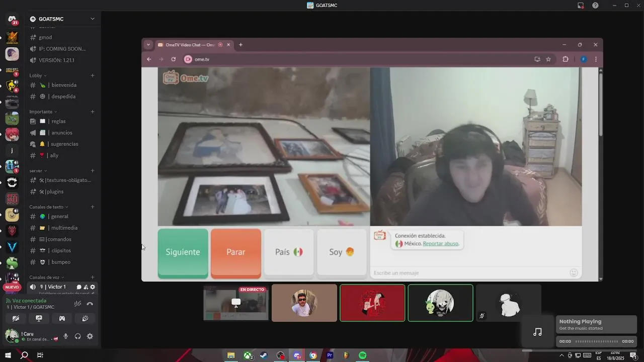This screenshot has width=644, height=362.
Task: Open Victor 1 channel settings gear
Action: [93, 287]
